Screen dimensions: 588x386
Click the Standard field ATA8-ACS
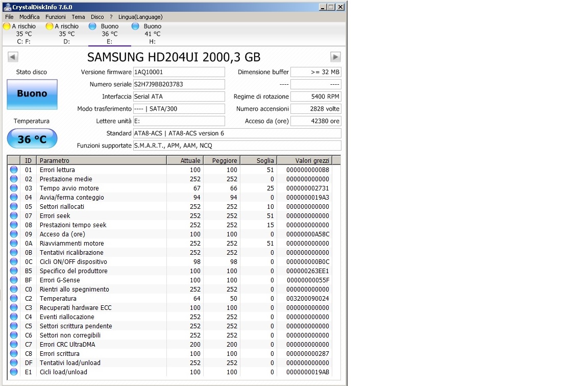point(237,133)
